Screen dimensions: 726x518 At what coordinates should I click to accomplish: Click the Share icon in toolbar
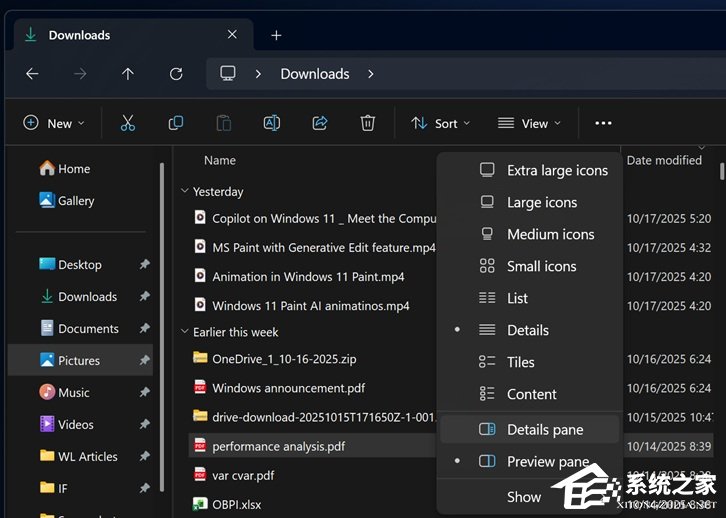coord(320,123)
